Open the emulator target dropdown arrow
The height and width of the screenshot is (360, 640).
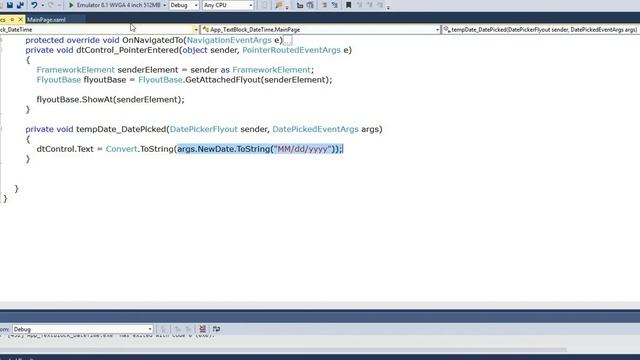click(164, 5)
